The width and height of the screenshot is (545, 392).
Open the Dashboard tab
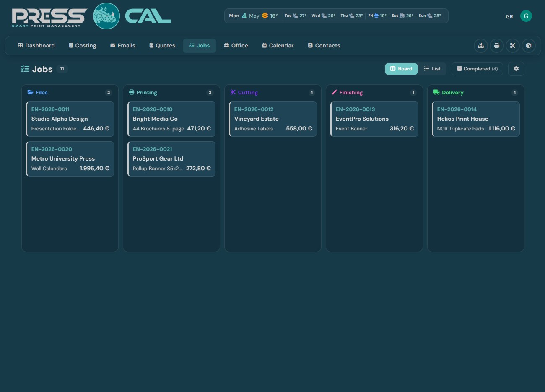tap(36, 46)
